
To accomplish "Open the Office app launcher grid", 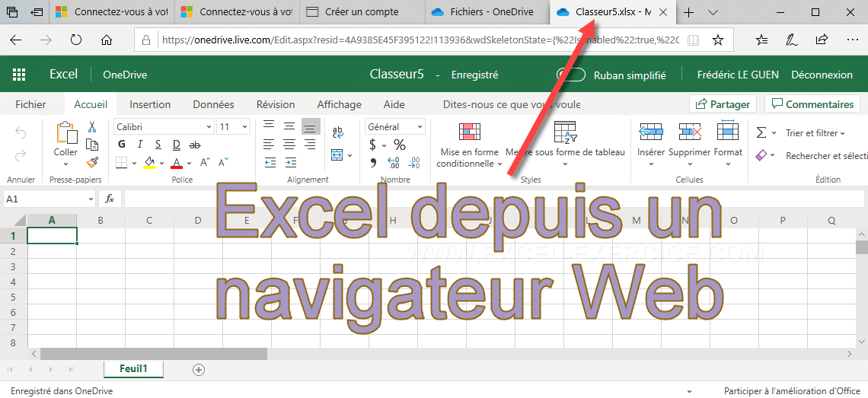I will pos(19,74).
